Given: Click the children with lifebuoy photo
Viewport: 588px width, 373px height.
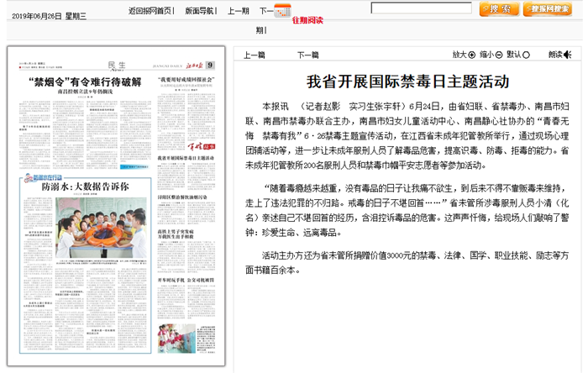Looking at the screenshot, I should (x=101, y=228).
